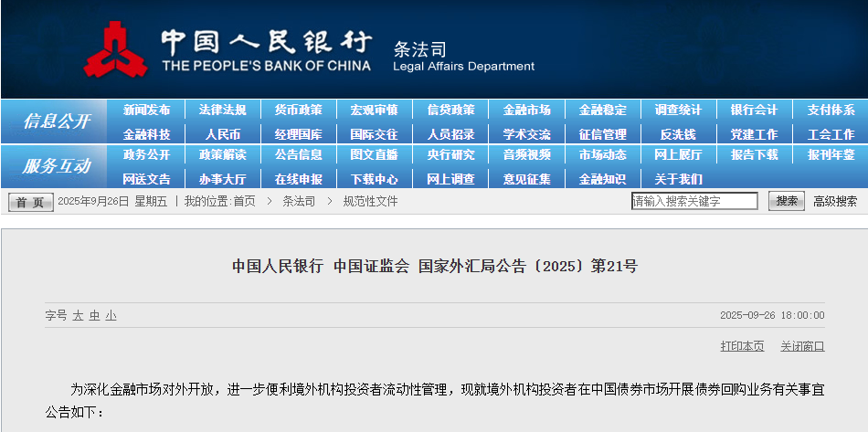Select 反洗钱 menu item
The width and height of the screenshot is (868, 432).
tap(678, 133)
